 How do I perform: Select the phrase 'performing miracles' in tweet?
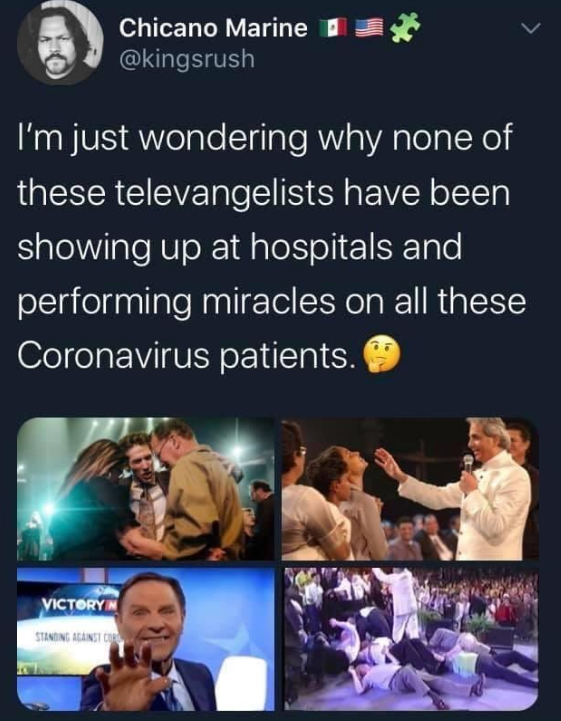(177, 303)
